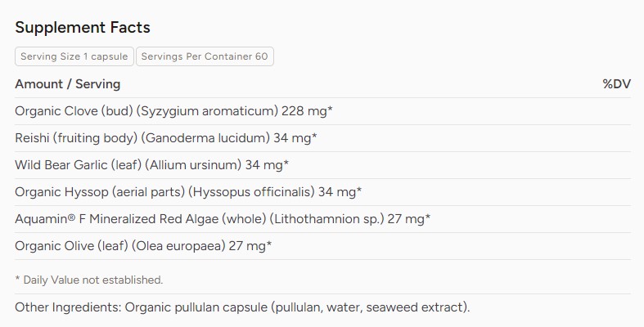Click the Daily Value not established footnote
The image size is (644, 327).
pyautogui.click(x=89, y=280)
